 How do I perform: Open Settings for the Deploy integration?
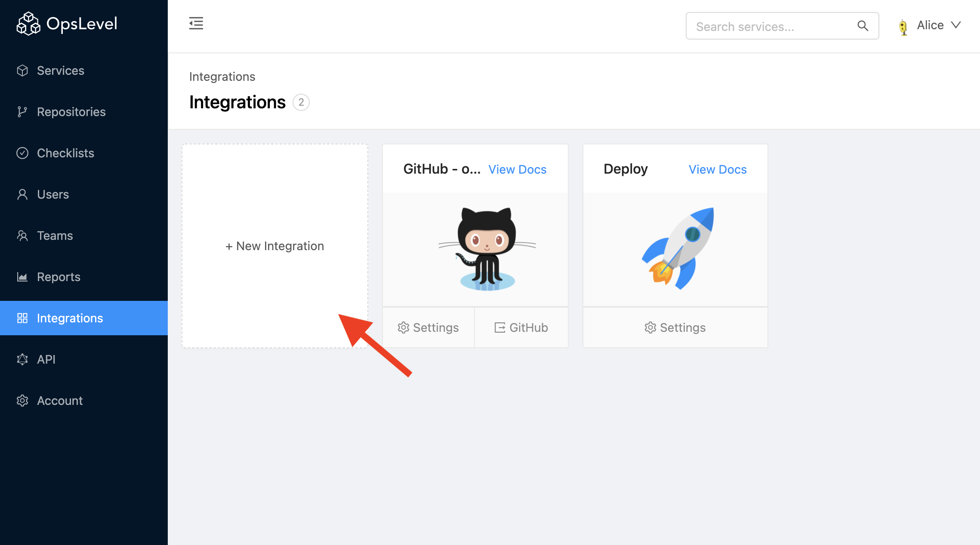[x=675, y=328]
